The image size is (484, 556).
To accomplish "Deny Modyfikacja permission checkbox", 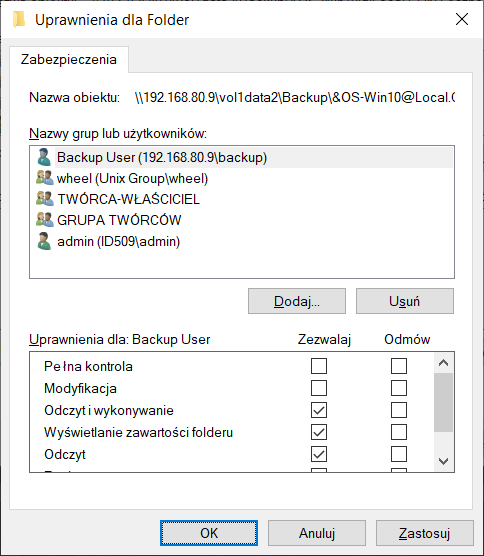I will [399, 388].
